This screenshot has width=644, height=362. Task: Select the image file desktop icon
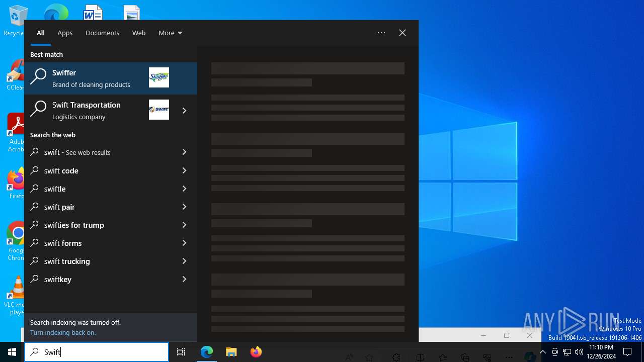(132, 12)
